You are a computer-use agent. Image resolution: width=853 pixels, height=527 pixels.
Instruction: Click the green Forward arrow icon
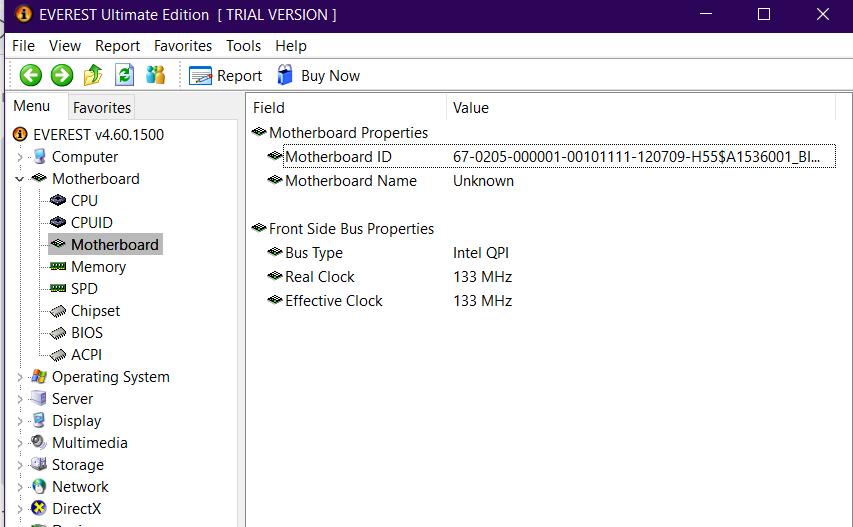[62, 75]
